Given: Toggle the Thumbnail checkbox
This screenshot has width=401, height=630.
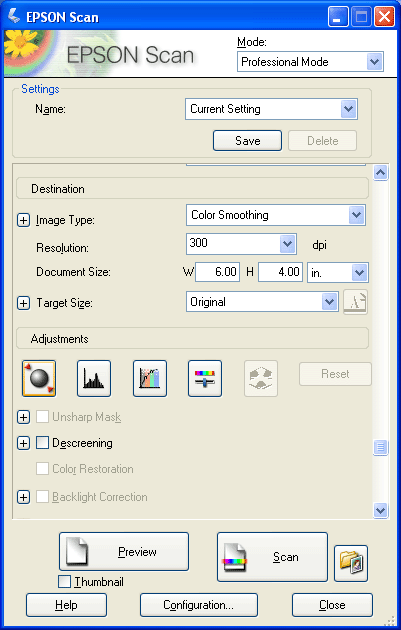Looking at the screenshot, I should (64, 581).
